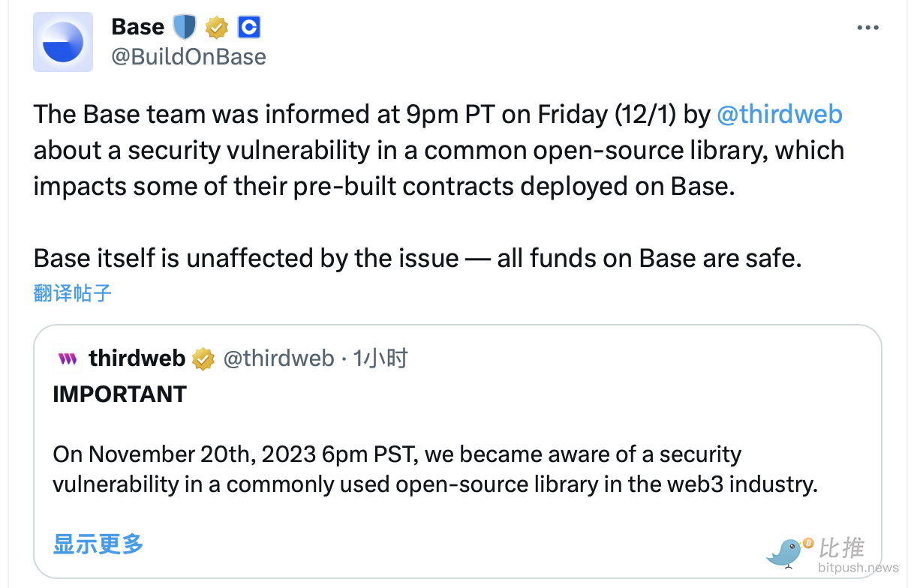The image size is (914, 588).
Task: Click the blue Coinbase affiliation badge
Action: tap(248, 28)
